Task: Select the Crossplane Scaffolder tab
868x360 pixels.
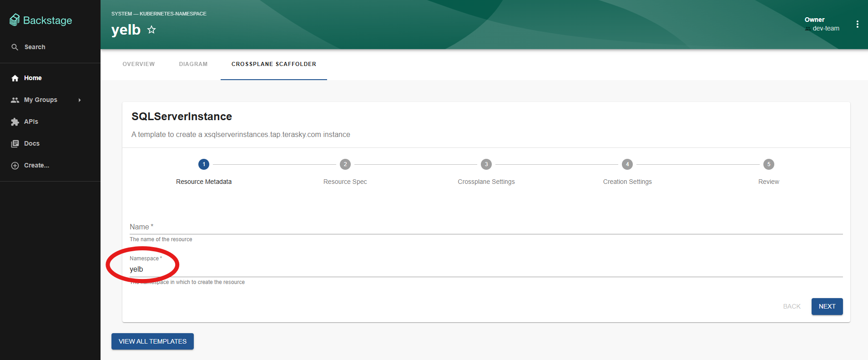Action: [x=274, y=64]
